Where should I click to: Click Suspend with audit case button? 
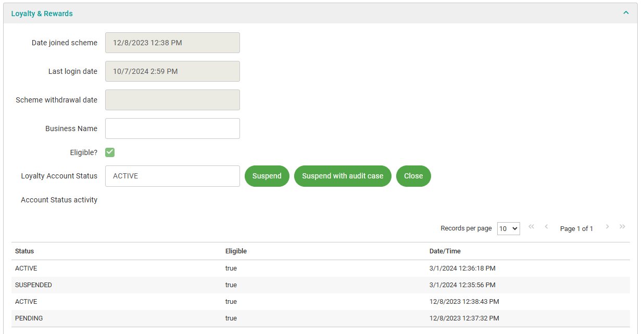click(343, 176)
